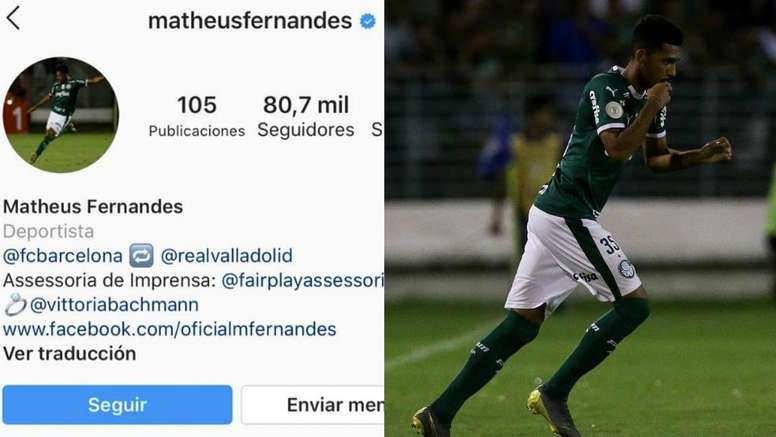Open the @fairplayassessoria mention link
Screen dimensions: 776x437
pos(302,280)
